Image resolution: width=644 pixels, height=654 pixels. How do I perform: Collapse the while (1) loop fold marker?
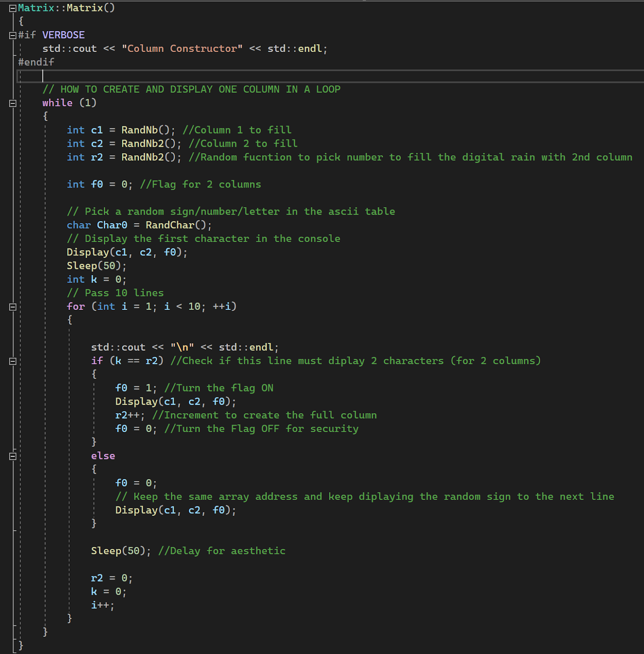[x=13, y=103]
